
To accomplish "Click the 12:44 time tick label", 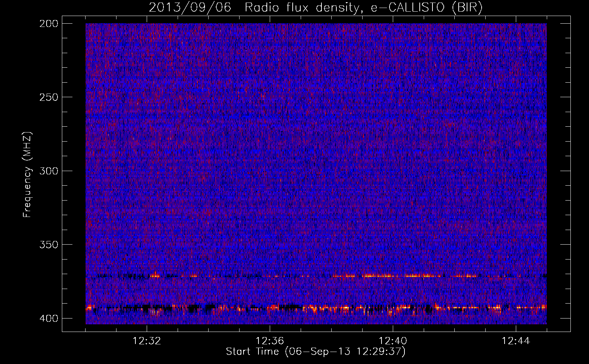I will (516, 341).
